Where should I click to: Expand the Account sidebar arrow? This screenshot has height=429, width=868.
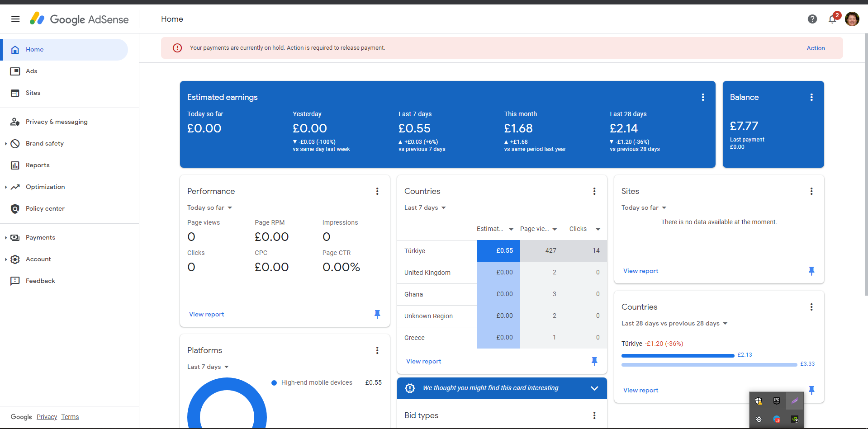coord(5,259)
